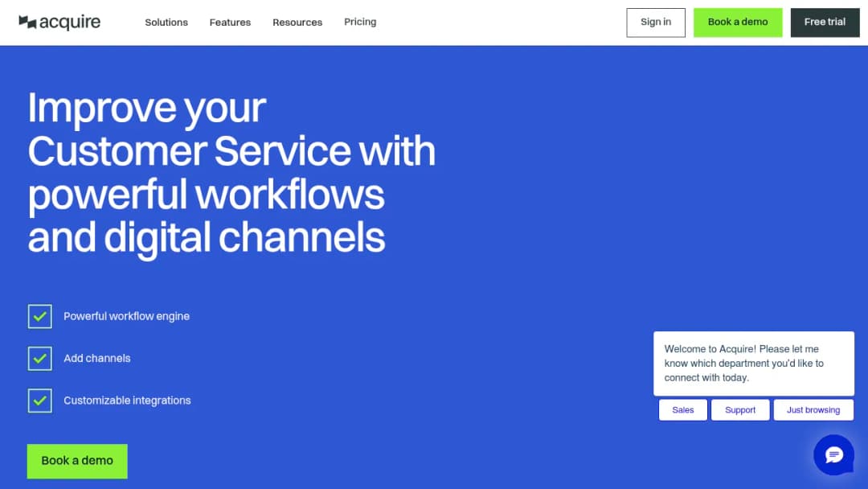Image resolution: width=868 pixels, height=489 pixels.
Task: Open the Features menu
Action: [x=231, y=23]
